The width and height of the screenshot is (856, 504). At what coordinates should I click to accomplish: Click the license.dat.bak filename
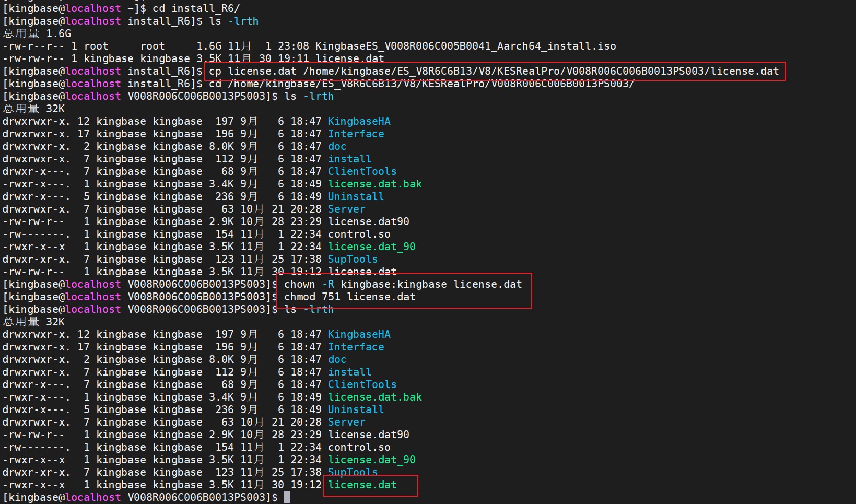(375, 184)
